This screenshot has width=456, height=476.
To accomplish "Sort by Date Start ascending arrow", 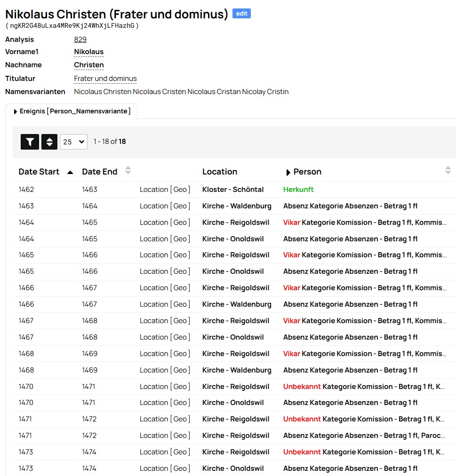I will pos(70,173).
